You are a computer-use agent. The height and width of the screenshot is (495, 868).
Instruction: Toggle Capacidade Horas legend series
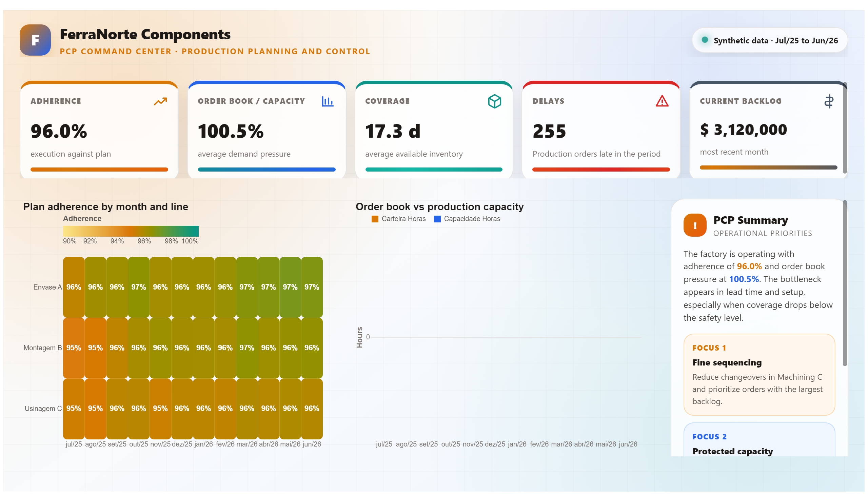467,219
